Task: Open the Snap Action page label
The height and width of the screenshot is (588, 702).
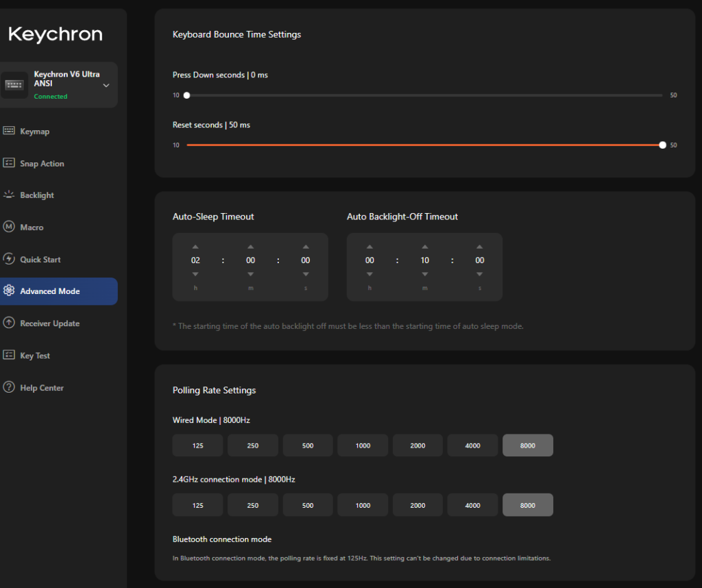Action: (x=42, y=164)
